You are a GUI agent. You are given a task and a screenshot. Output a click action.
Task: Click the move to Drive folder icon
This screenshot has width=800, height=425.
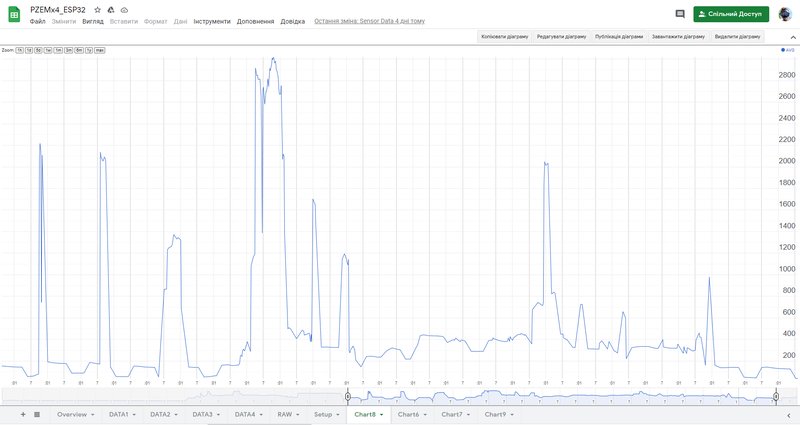click(111, 10)
